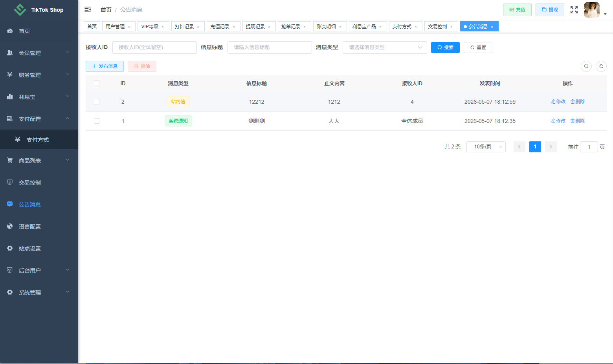Expand 后台用户 sidebar menu
Screen dimensions: 613x364
point(39,271)
